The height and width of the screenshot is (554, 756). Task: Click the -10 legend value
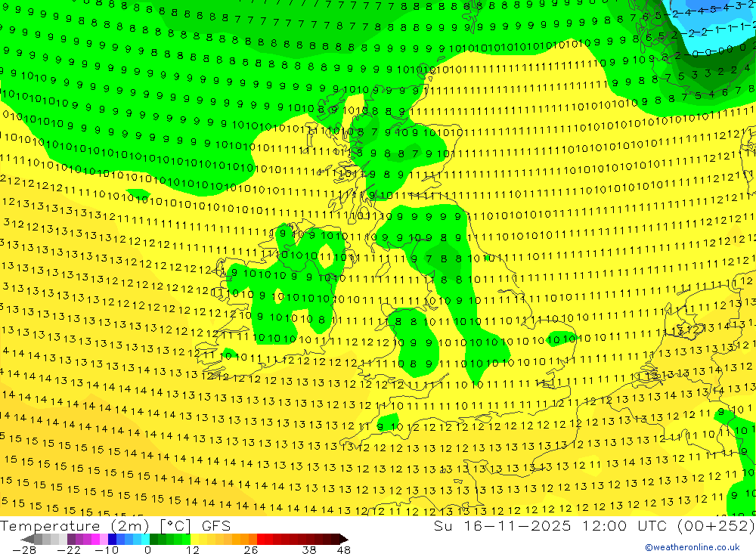click(107, 549)
